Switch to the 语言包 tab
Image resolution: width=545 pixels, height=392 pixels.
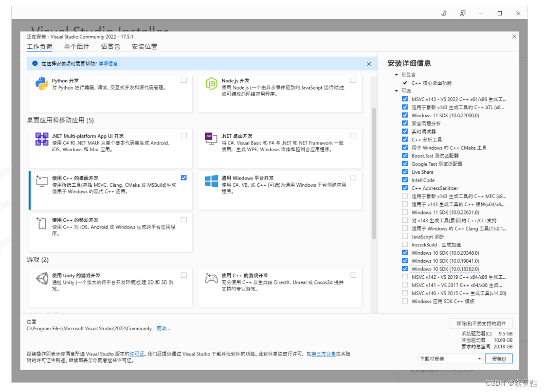click(x=111, y=47)
